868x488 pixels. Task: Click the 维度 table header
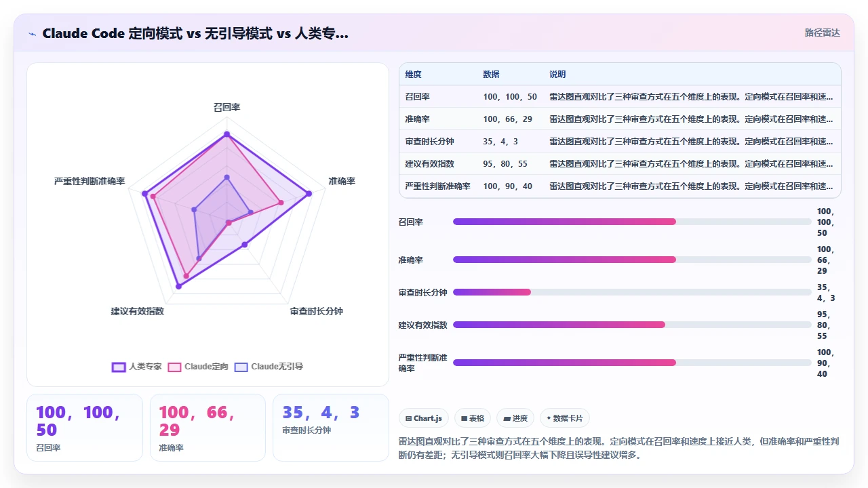[413, 75]
